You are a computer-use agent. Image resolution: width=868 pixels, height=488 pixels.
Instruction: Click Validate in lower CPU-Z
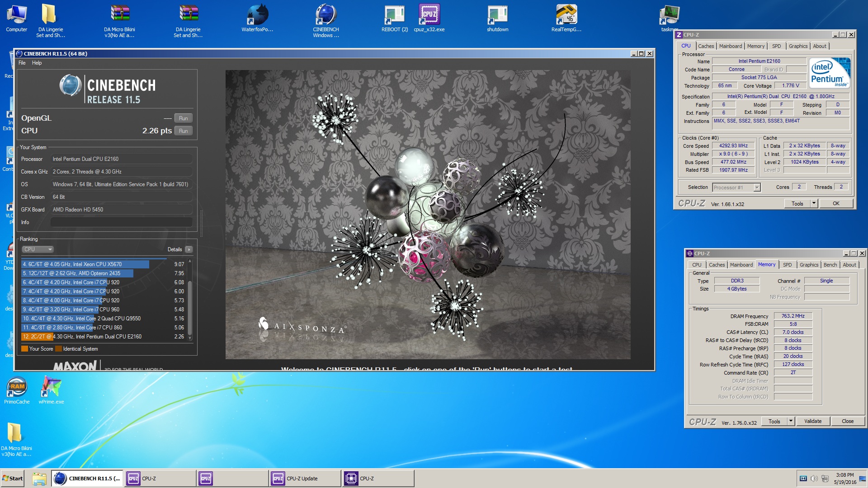point(813,422)
